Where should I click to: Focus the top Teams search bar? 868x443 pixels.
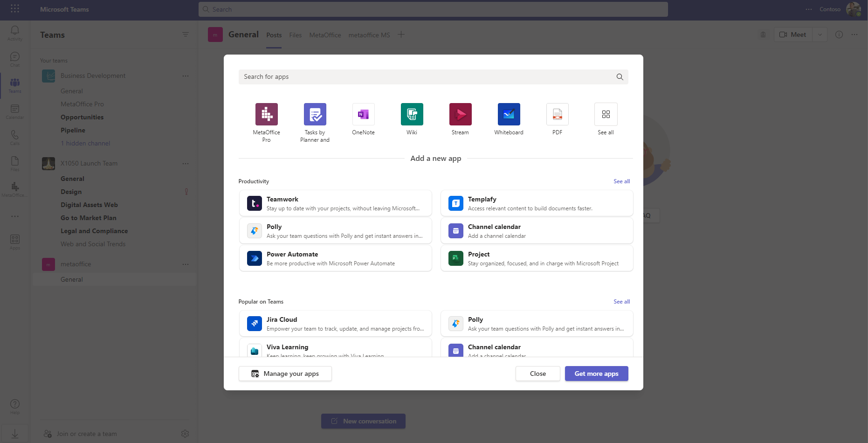[x=433, y=9]
